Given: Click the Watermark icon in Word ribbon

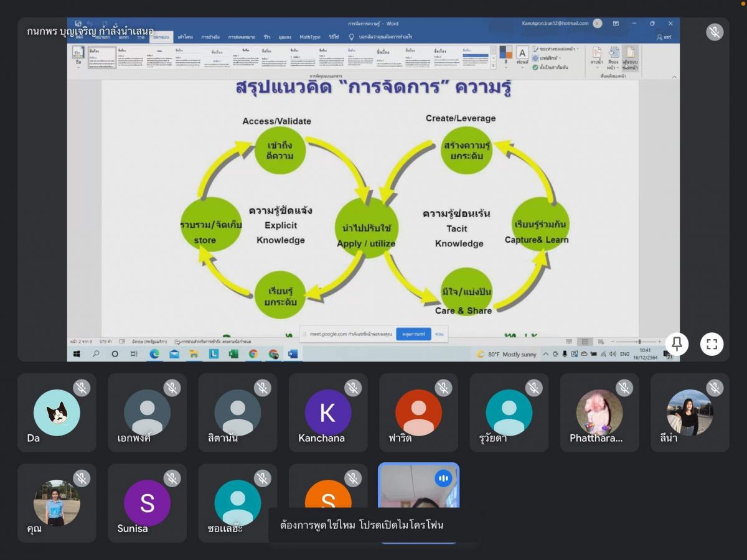Looking at the screenshot, I should [596, 56].
